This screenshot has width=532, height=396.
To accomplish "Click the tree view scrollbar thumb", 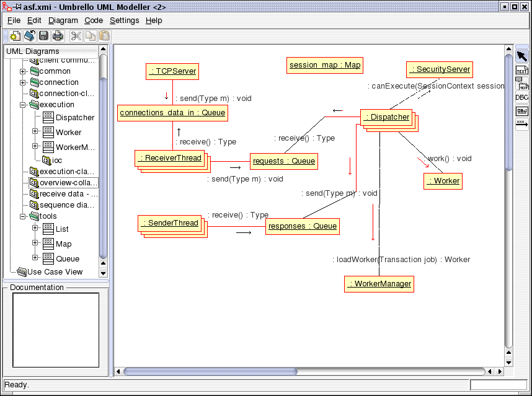I will click(103, 169).
